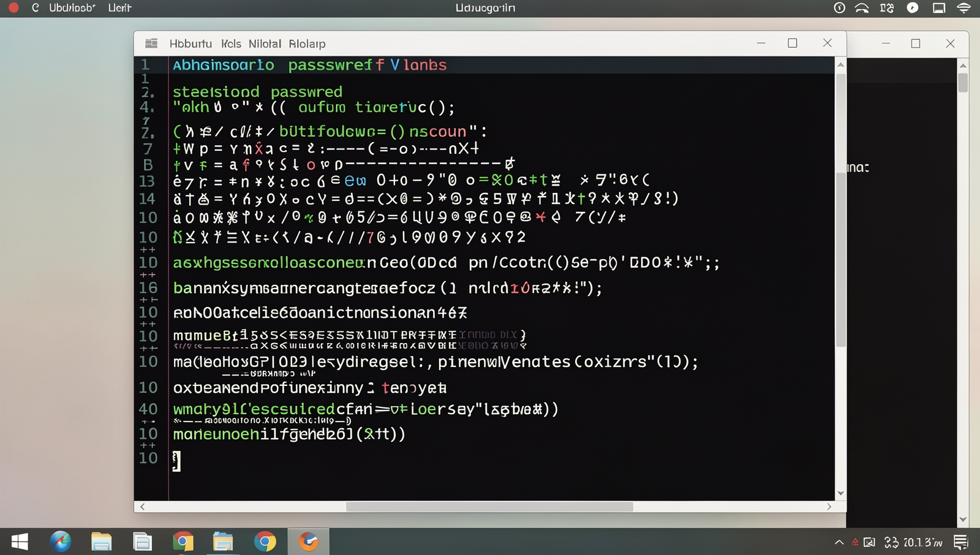Open the blue-ringed Chrome icon in taskbar
980x555 pixels.
click(x=265, y=542)
